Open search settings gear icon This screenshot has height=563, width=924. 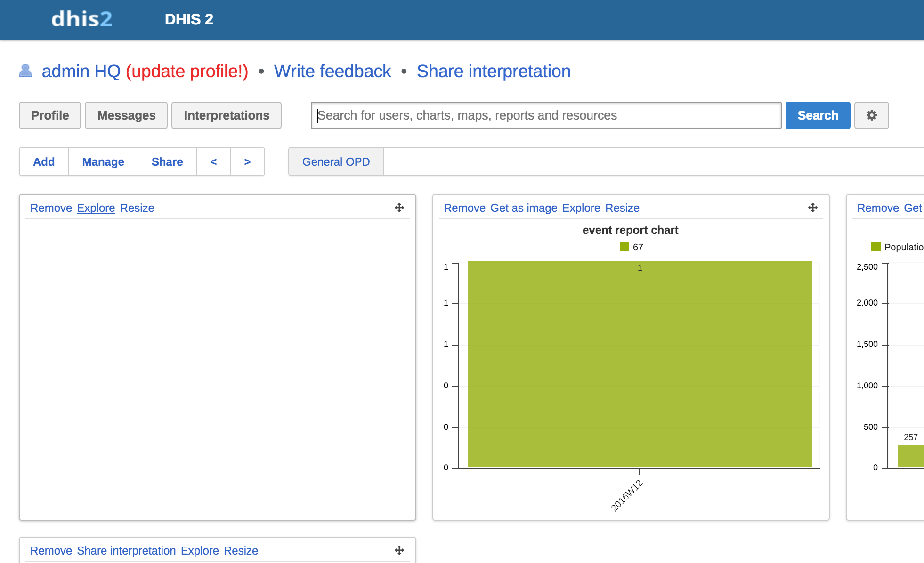click(871, 115)
